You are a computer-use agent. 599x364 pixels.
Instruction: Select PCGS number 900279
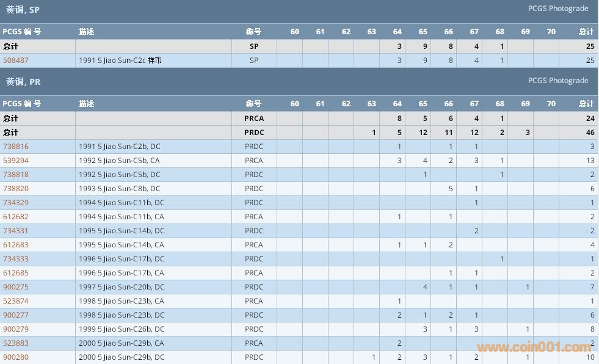point(16,329)
